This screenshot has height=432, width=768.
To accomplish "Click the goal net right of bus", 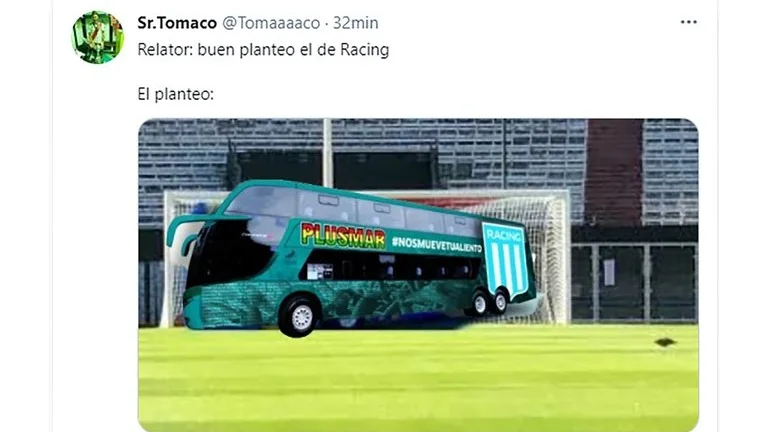I will (x=549, y=260).
